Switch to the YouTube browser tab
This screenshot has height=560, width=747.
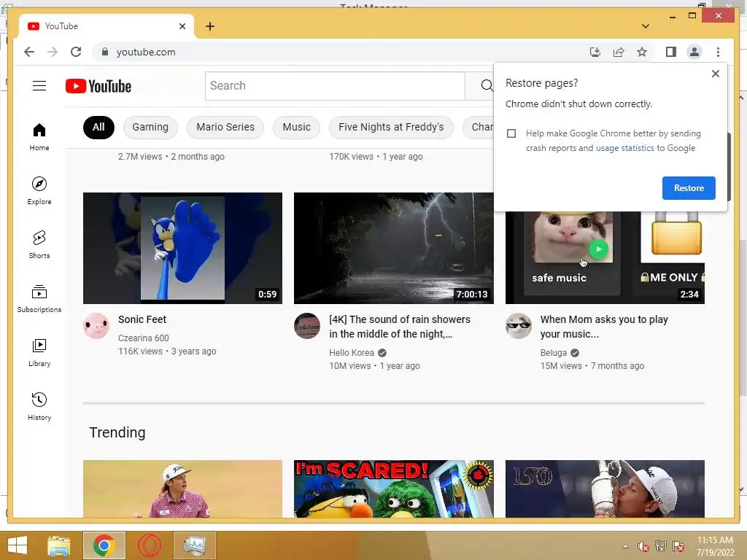click(106, 26)
